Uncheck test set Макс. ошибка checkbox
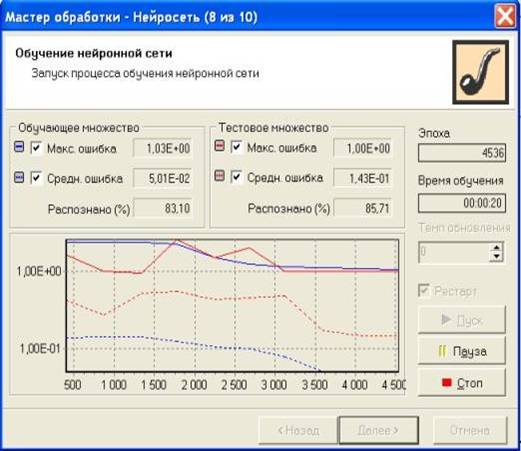The height and width of the screenshot is (451, 521). click(236, 146)
